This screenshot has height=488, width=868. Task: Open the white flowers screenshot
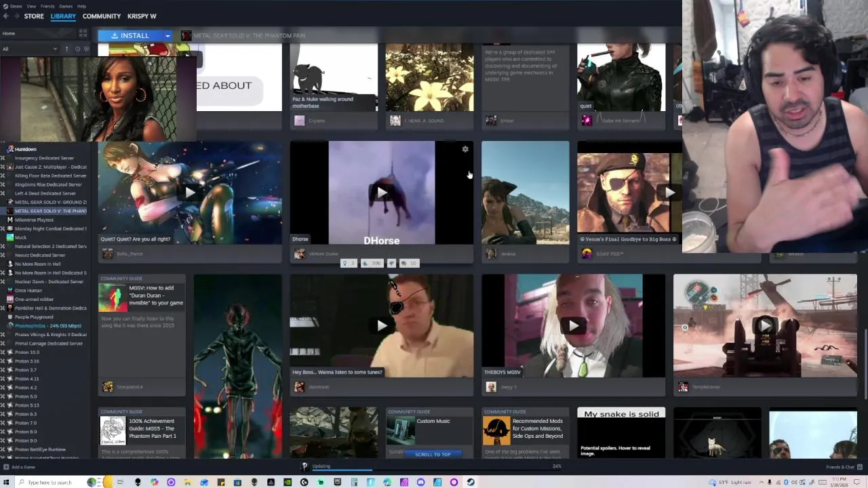pyautogui.click(x=429, y=77)
